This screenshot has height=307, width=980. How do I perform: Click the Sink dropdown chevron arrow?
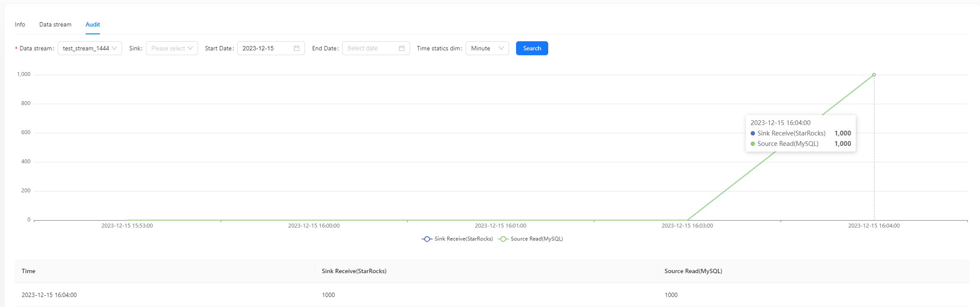[x=190, y=48]
